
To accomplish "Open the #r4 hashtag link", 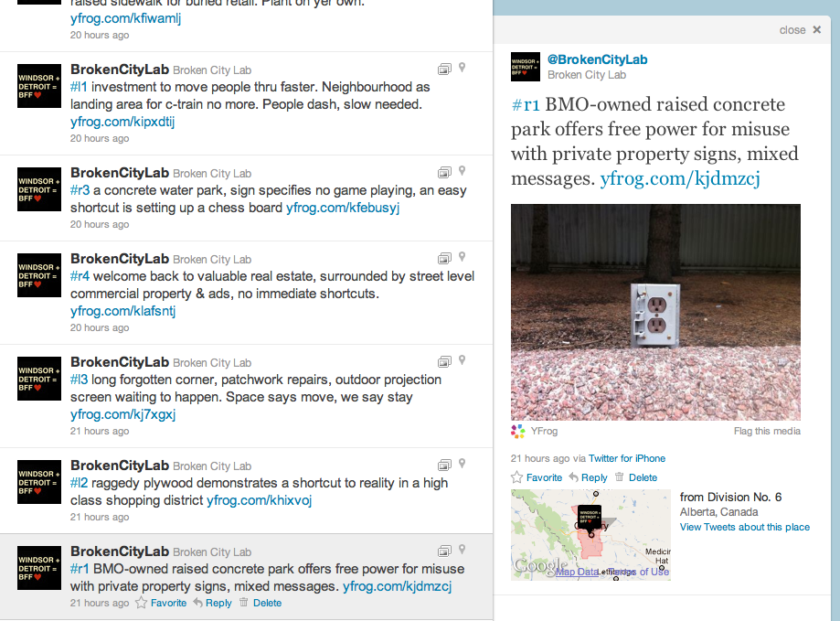I will (x=80, y=276).
